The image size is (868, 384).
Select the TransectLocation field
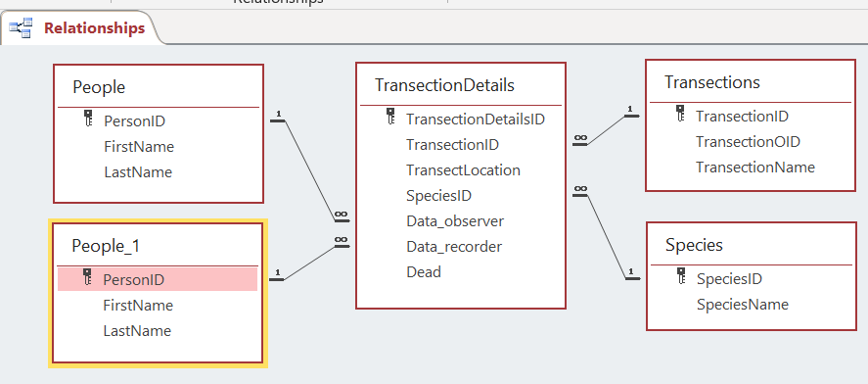coord(463,170)
